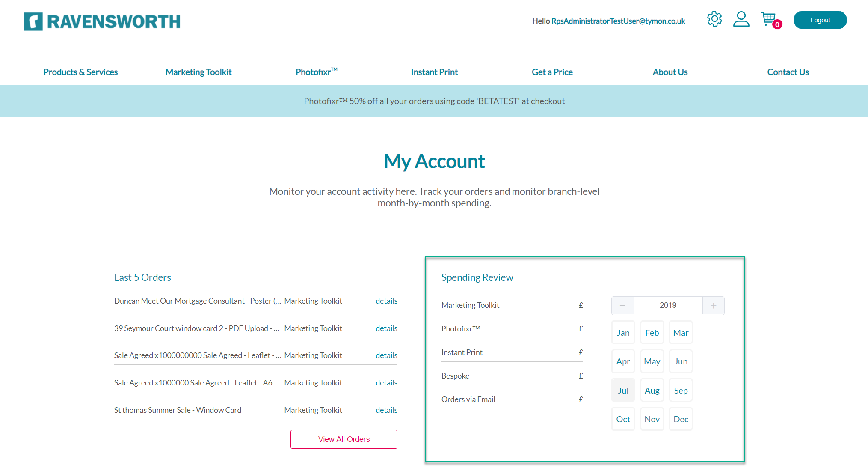
Task: View details for Duncan Mortgage Consultant poster order
Action: click(386, 301)
